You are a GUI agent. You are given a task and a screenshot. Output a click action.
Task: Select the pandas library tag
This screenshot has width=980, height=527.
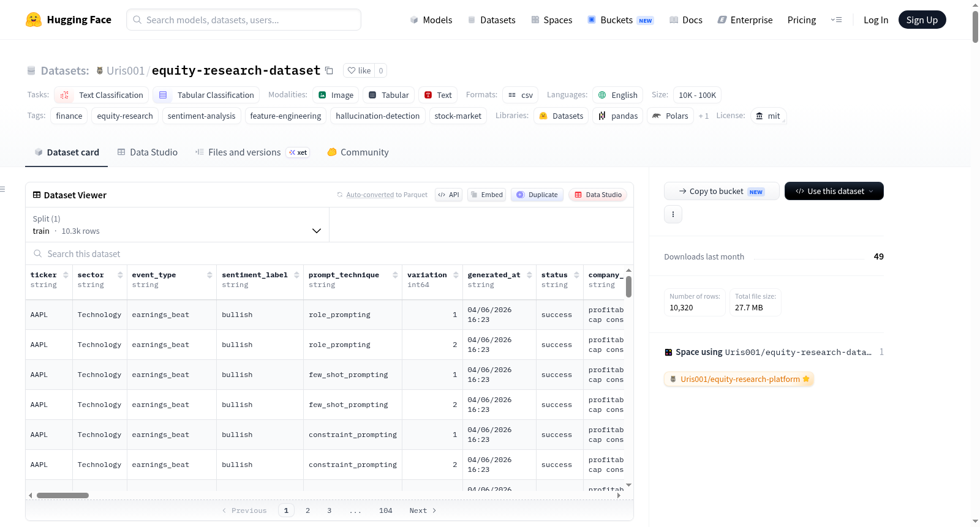tap(617, 116)
